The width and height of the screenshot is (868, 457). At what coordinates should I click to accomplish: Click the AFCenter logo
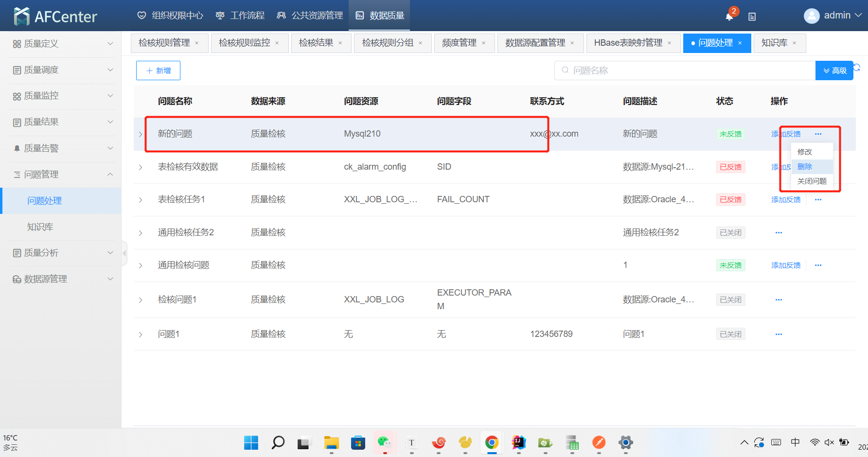tap(55, 17)
